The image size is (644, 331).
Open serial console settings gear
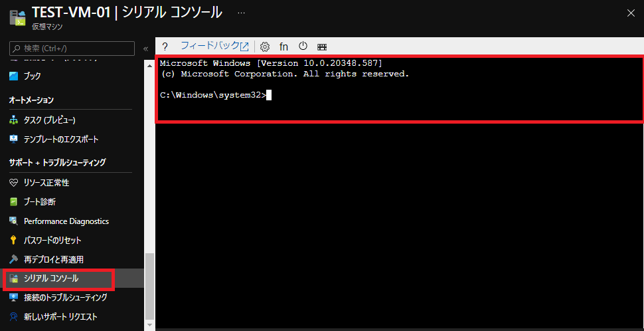pyautogui.click(x=265, y=47)
